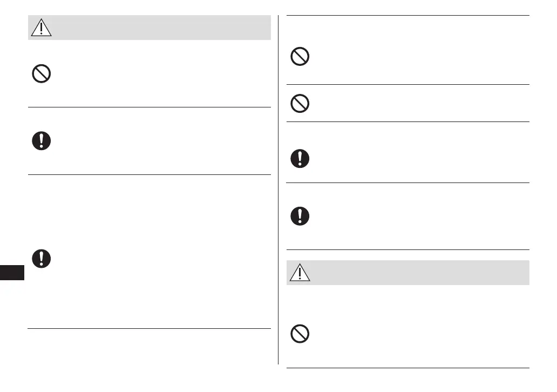
Task: Click the prohibition icon below the right grey header
Action: [300, 334]
